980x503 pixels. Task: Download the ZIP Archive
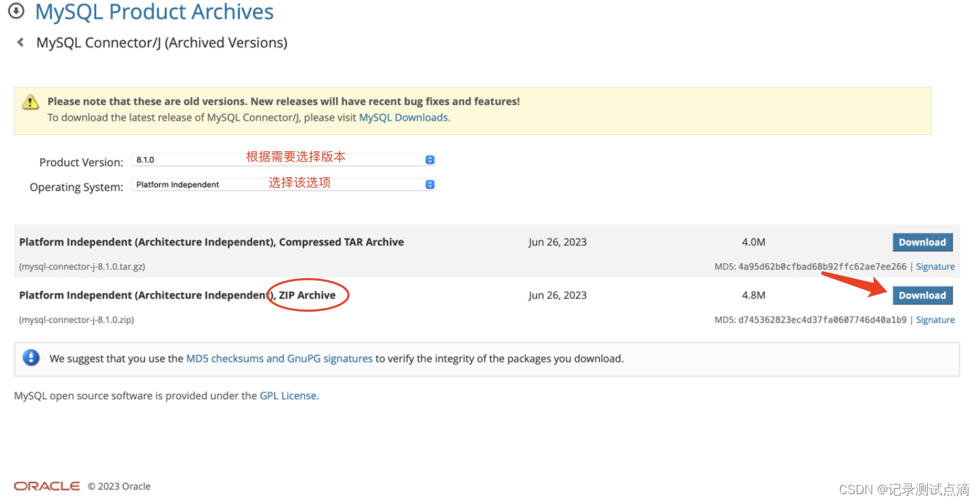[922, 295]
